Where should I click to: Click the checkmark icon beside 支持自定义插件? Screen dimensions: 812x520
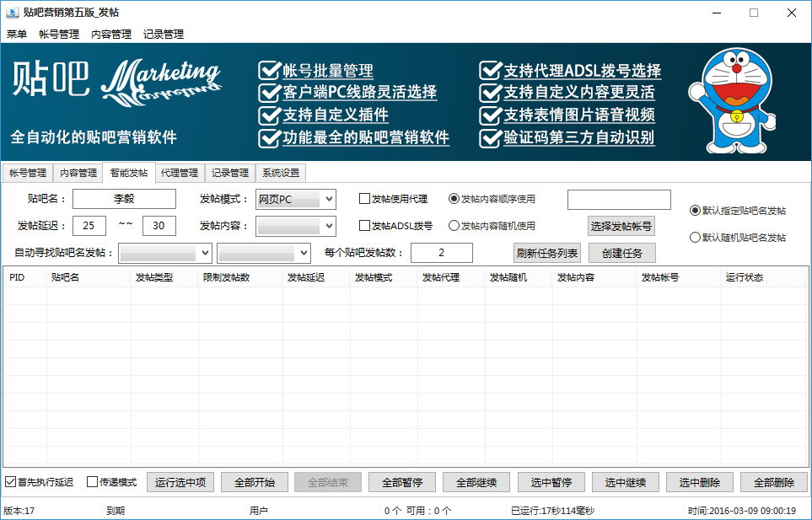(269, 115)
